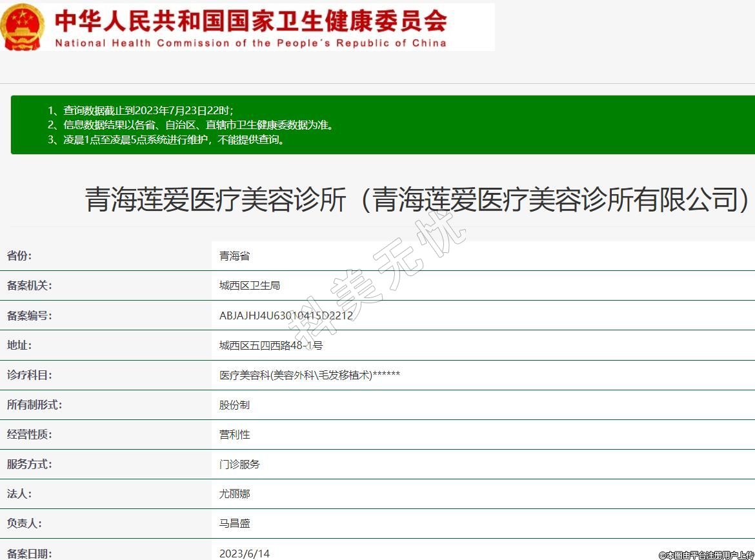The width and height of the screenshot is (755, 560).
Task: Select the filing date 2023/6/14
Action: click(245, 554)
